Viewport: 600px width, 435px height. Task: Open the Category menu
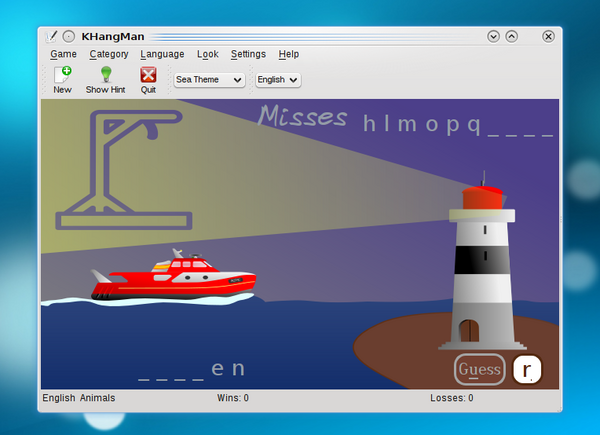108,54
